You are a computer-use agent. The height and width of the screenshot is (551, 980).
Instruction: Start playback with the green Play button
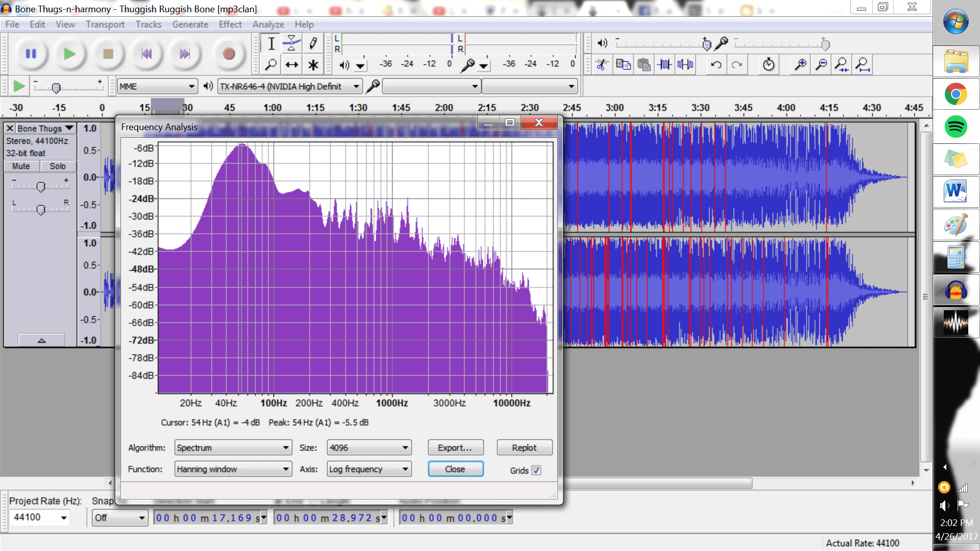point(69,54)
